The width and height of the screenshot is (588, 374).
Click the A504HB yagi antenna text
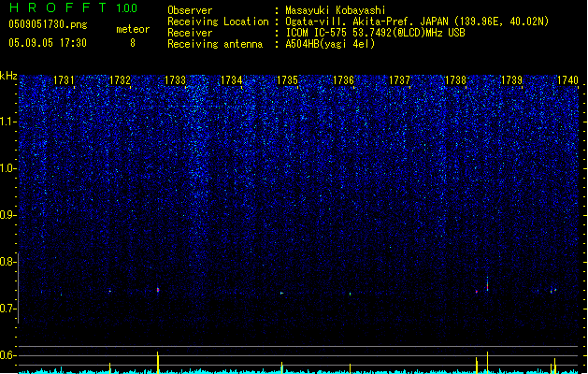tap(330, 44)
